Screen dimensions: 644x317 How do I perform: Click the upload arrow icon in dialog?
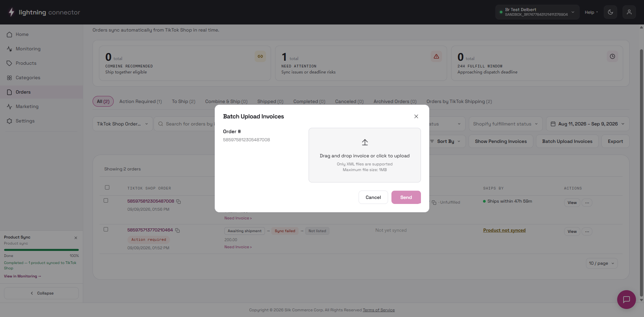point(365,143)
